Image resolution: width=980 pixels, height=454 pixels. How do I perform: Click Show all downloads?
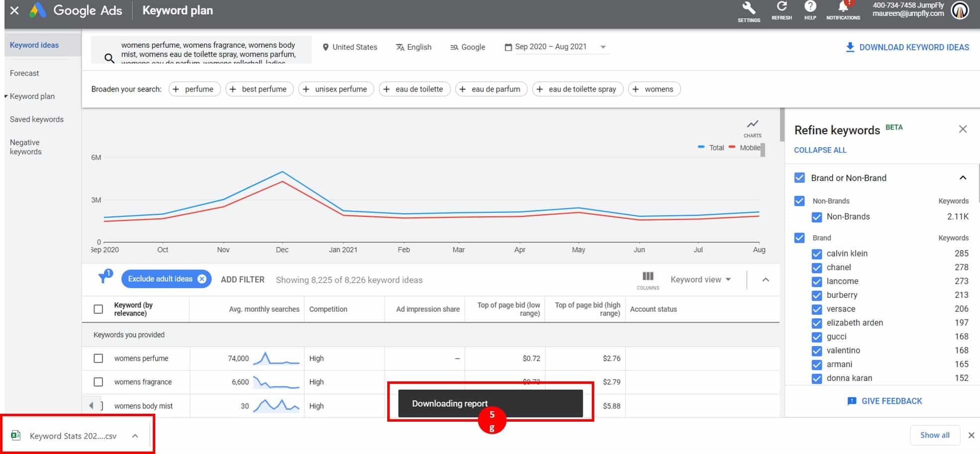pos(935,435)
